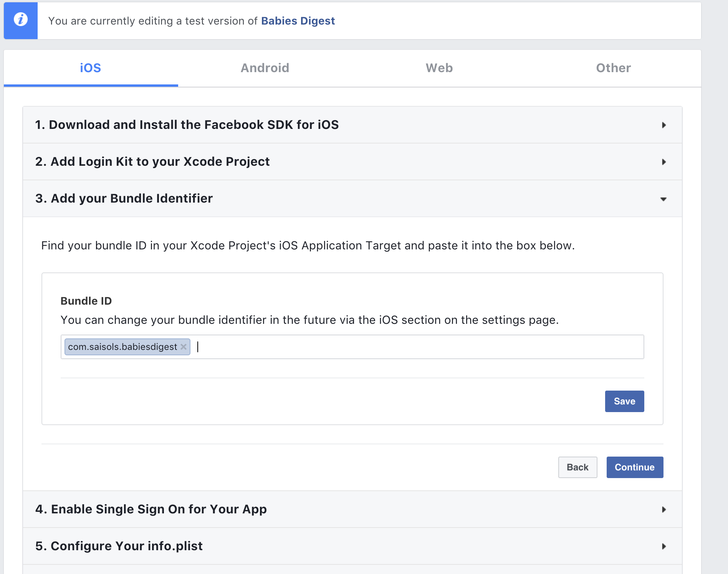This screenshot has height=574, width=728.
Task: Expand step 2 arrow for Add Login Kit
Action: (663, 162)
